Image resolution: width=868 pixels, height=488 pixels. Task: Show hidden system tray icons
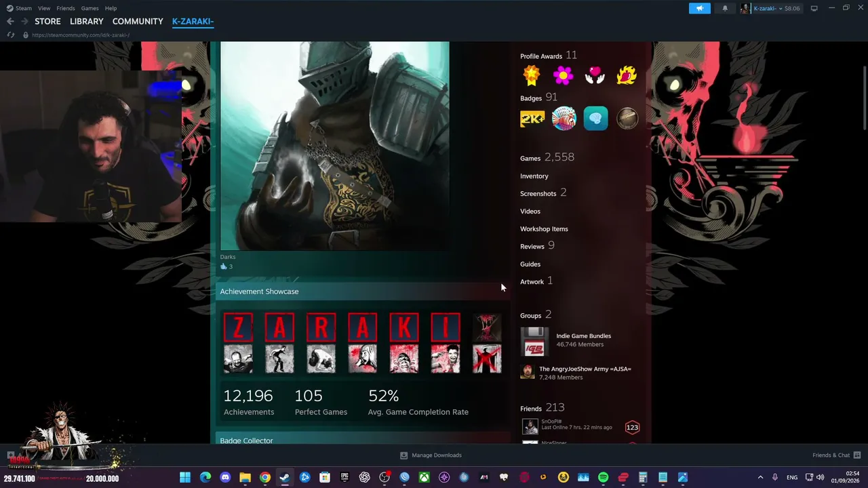(760, 477)
